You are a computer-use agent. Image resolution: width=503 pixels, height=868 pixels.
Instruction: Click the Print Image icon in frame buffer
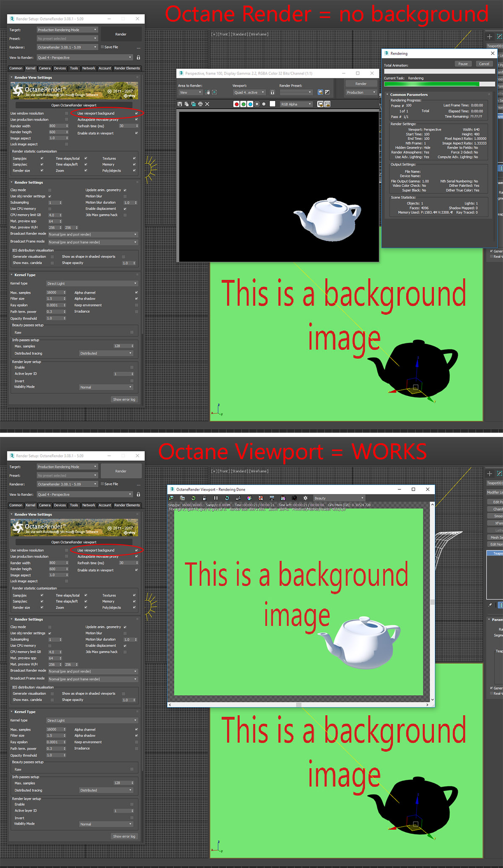(200, 104)
